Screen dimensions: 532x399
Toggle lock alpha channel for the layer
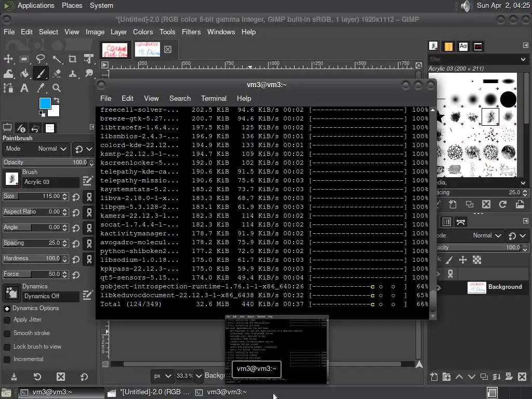[x=477, y=260]
